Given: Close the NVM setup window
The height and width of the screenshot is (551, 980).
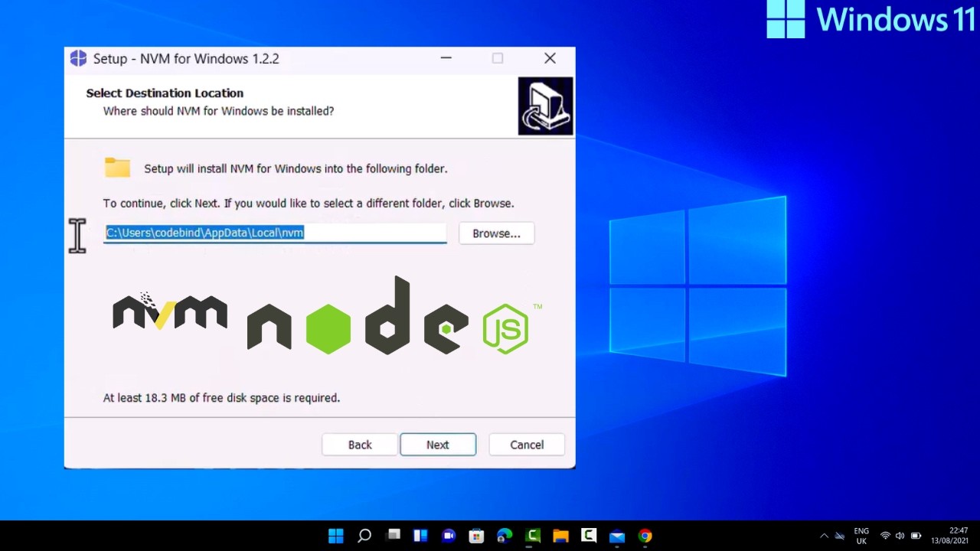Looking at the screenshot, I should coord(550,58).
